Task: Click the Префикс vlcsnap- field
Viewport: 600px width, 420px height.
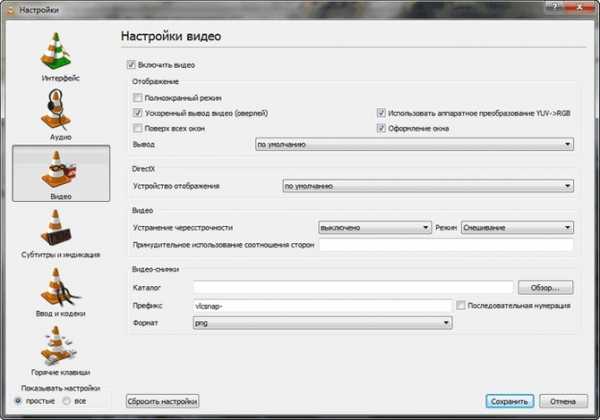Action: 323,306
